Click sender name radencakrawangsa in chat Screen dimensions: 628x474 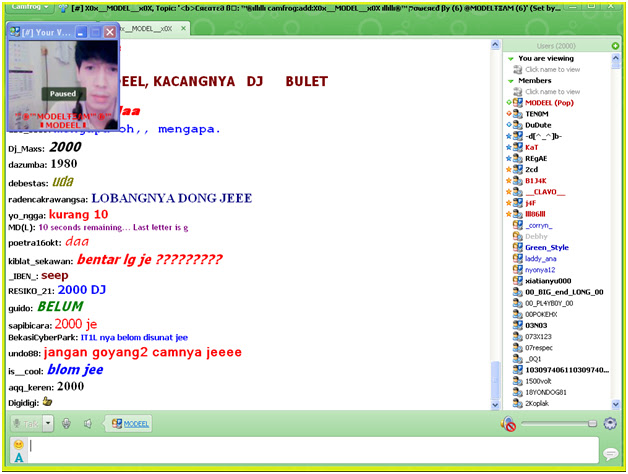[47, 200]
